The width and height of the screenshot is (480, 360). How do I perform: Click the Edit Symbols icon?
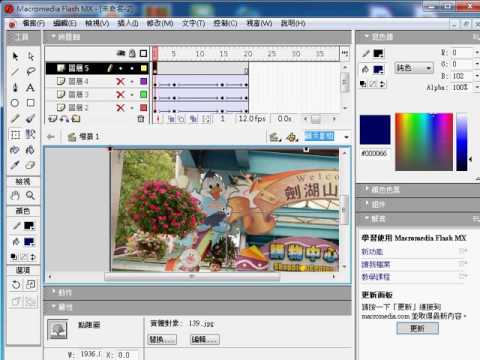[292, 137]
